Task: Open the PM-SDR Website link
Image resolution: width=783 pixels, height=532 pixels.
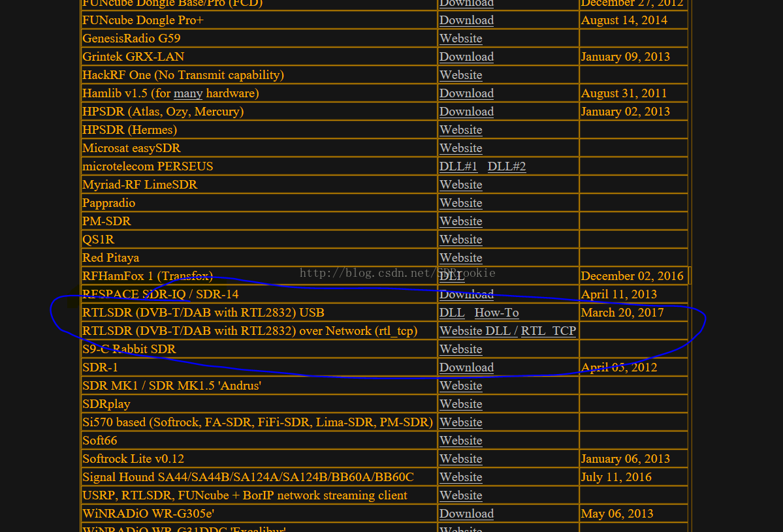Action: pos(461,221)
